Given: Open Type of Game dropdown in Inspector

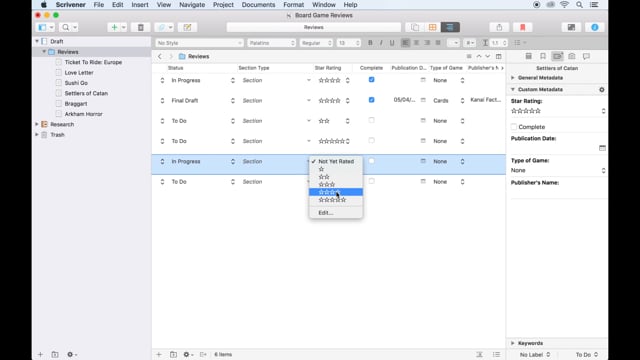Looking at the screenshot, I should pos(558,170).
